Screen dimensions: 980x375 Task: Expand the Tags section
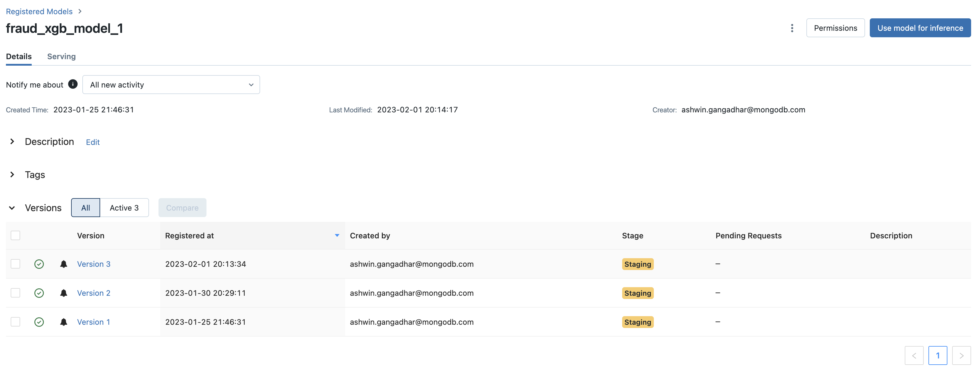[x=12, y=175]
